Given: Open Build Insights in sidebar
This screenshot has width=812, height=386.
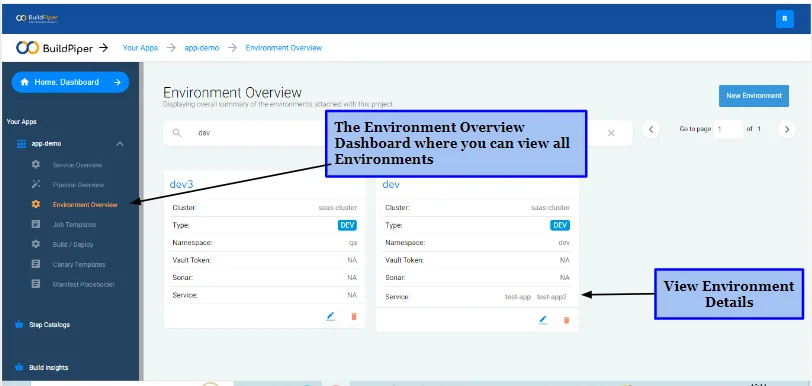Looking at the screenshot, I should [x=49, y=368].
